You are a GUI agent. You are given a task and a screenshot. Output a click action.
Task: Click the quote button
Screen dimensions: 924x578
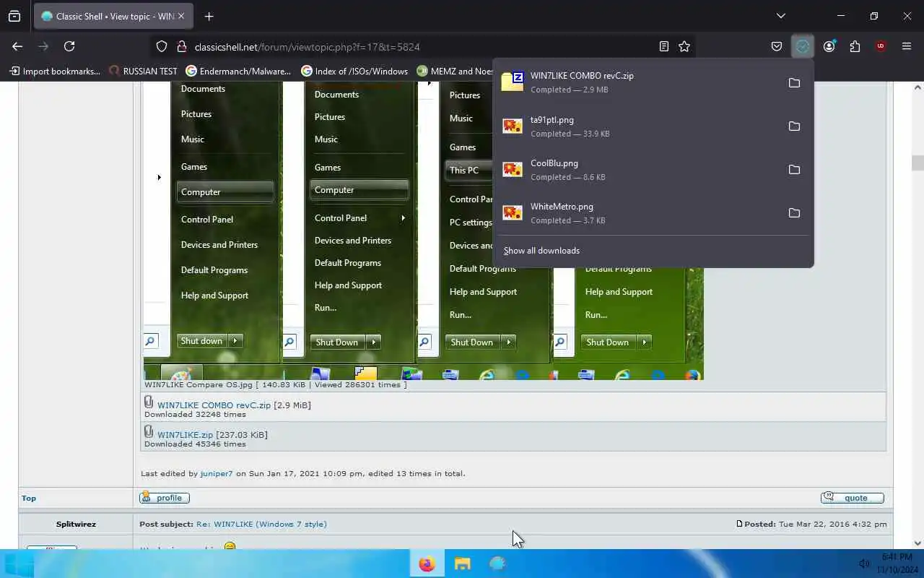point(853,498)
